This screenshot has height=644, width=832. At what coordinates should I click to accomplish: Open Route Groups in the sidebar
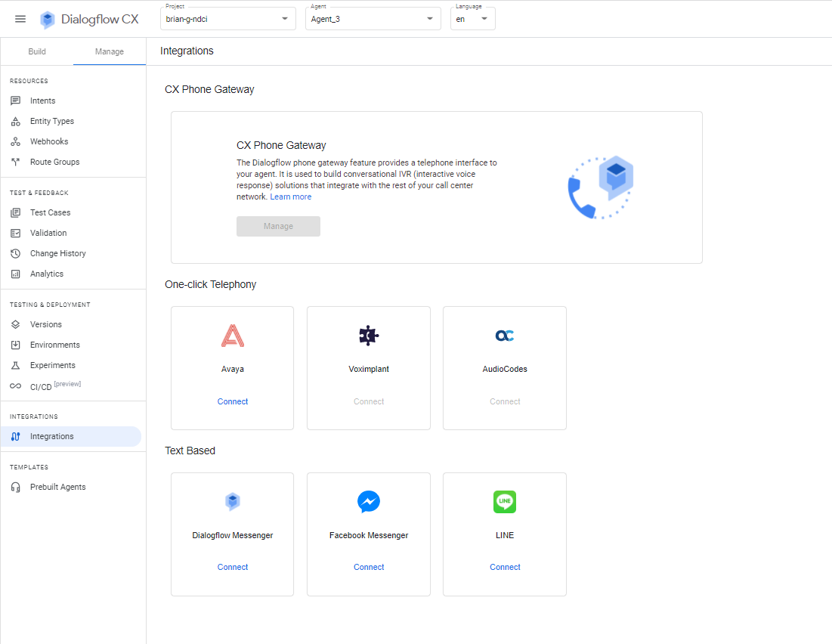[73, 162]
